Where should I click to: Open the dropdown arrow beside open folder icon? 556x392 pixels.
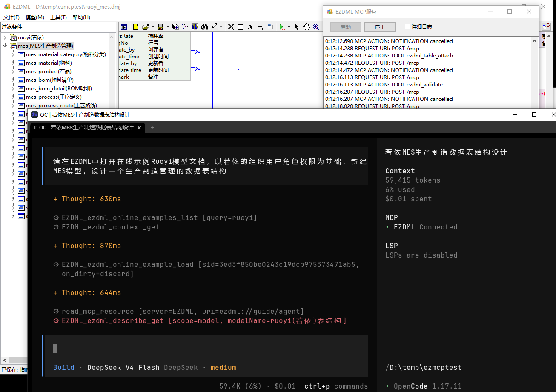tap(153, 27)
